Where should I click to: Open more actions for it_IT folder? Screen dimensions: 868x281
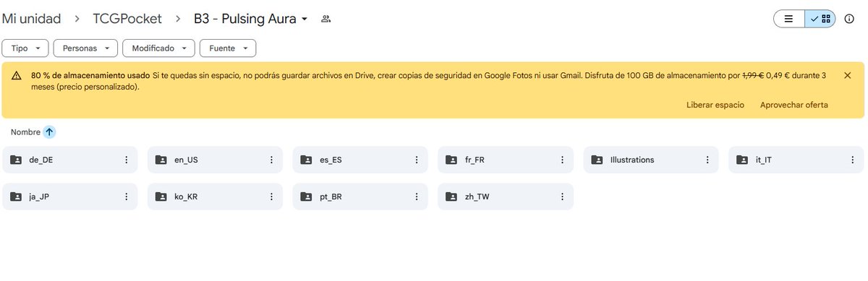pyautogui.click(x=853, y=160)
